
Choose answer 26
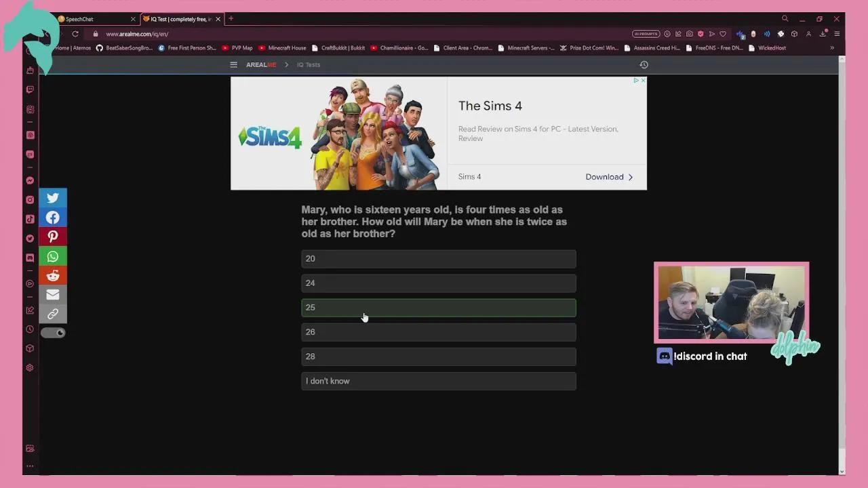[439, 332]
